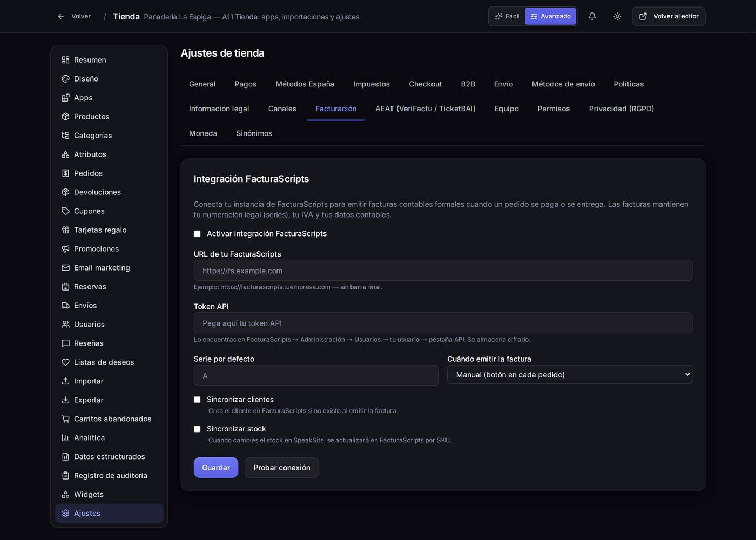Image resolution: width=756 pixels, height=540 pixels.
Task: Go to the Envío tab
Action: (503, 84)
